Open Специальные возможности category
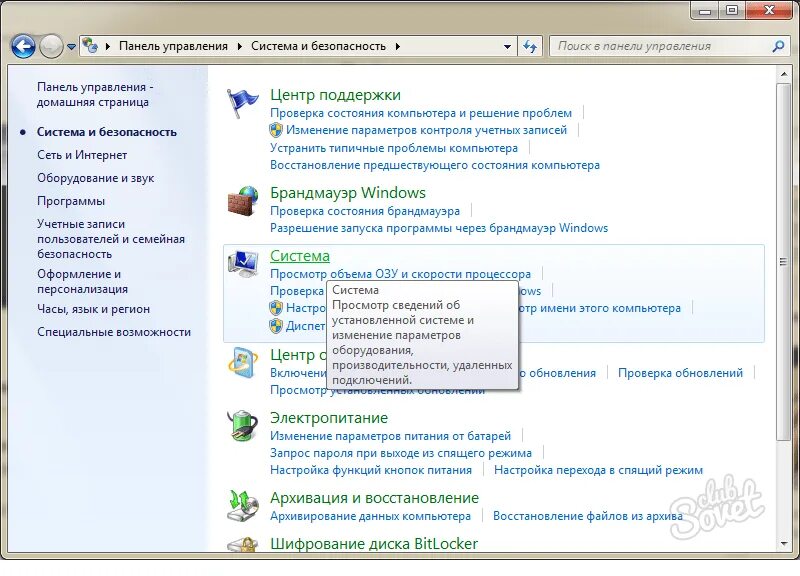Viewport: 800px width, 576px height. [x=114, y=332]
